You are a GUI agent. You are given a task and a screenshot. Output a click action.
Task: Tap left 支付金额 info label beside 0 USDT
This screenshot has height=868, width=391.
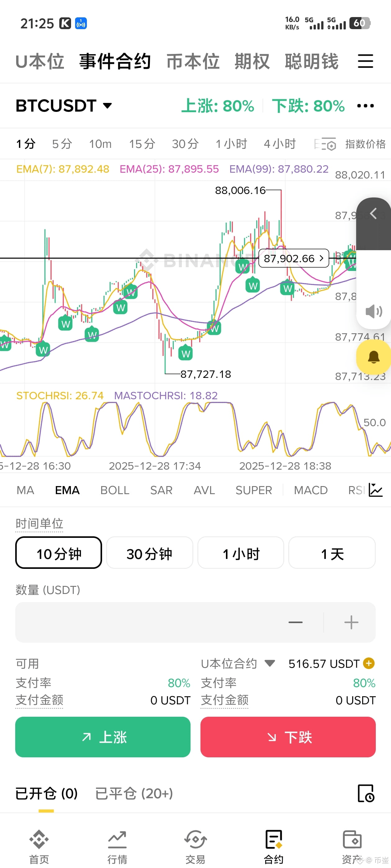(39, 700)
